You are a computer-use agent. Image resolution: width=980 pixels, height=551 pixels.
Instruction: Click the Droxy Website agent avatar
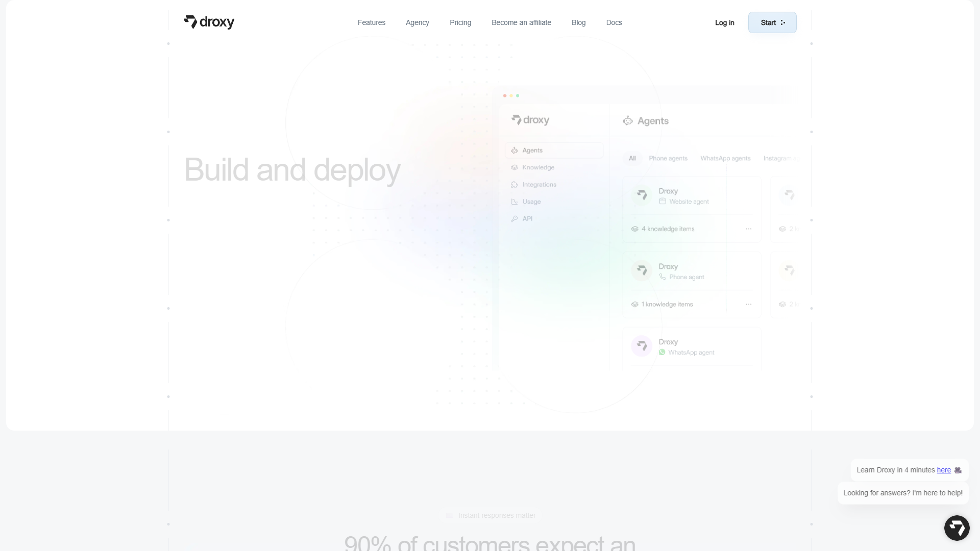642,195
